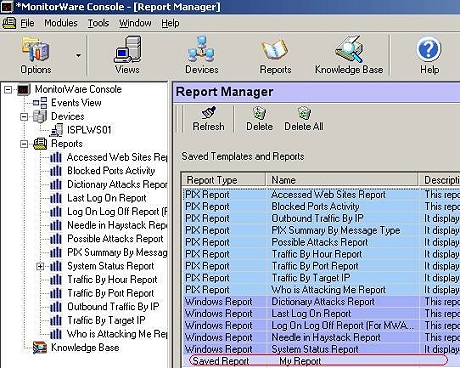
Task: Expand the System Status Report node
Action: coord(40,266)
